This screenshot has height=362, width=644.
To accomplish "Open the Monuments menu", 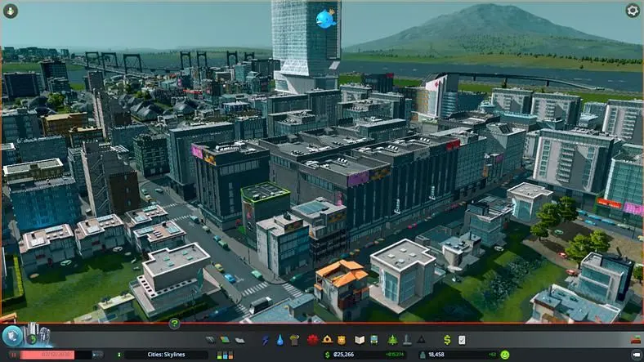I will pos(422,340).
